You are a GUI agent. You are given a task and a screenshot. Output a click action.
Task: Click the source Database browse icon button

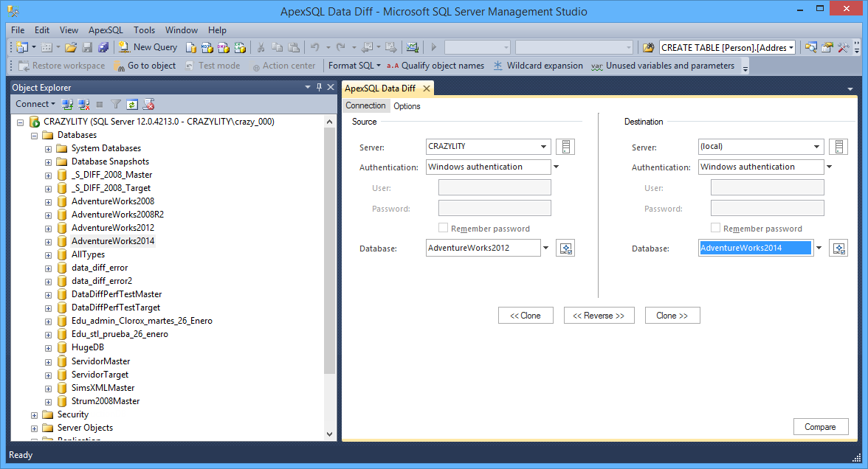[565, 249]
